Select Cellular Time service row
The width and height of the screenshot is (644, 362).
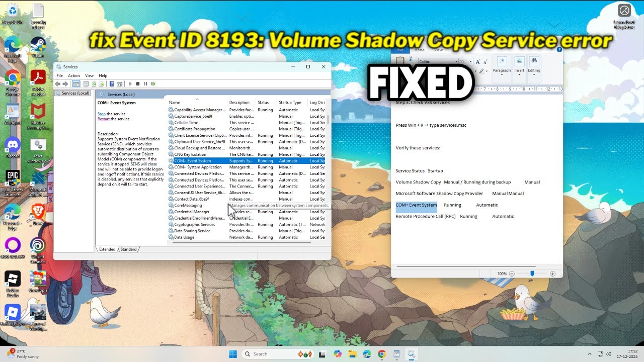pyautogui.click(x=247, y=123)
